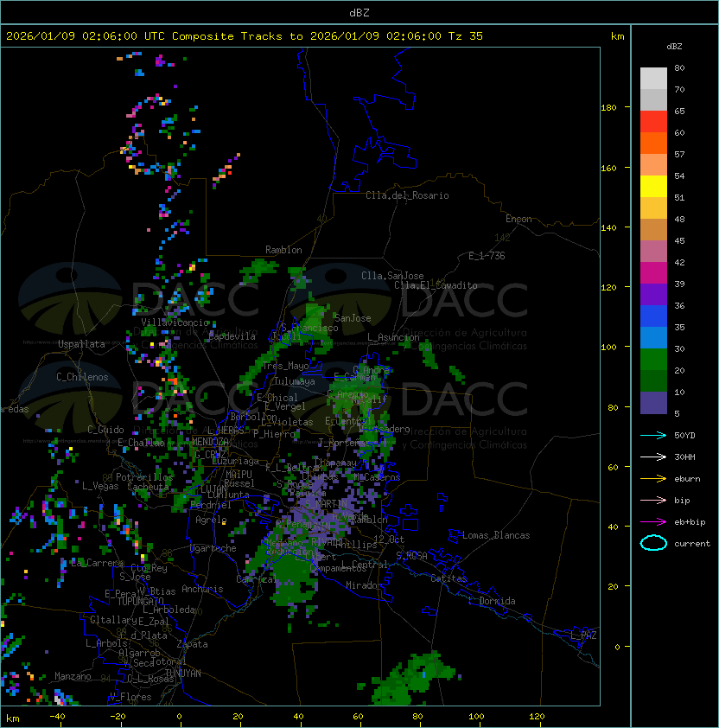Pick the red 65 dBZ color swatch
Viewport: 719px width, 728px height.
point(653,122)
